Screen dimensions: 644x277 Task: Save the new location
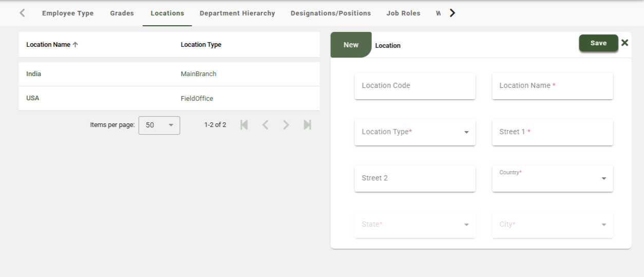point(598,43)
